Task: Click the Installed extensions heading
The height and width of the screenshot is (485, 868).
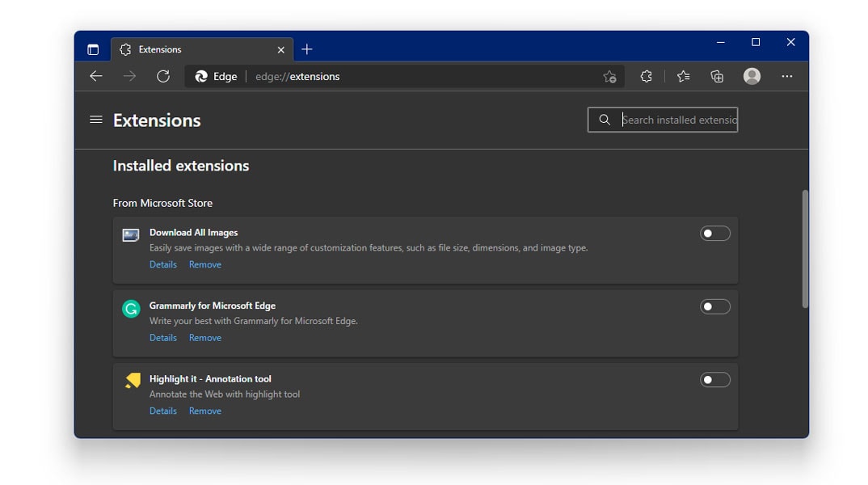Action: coord(181,166)
